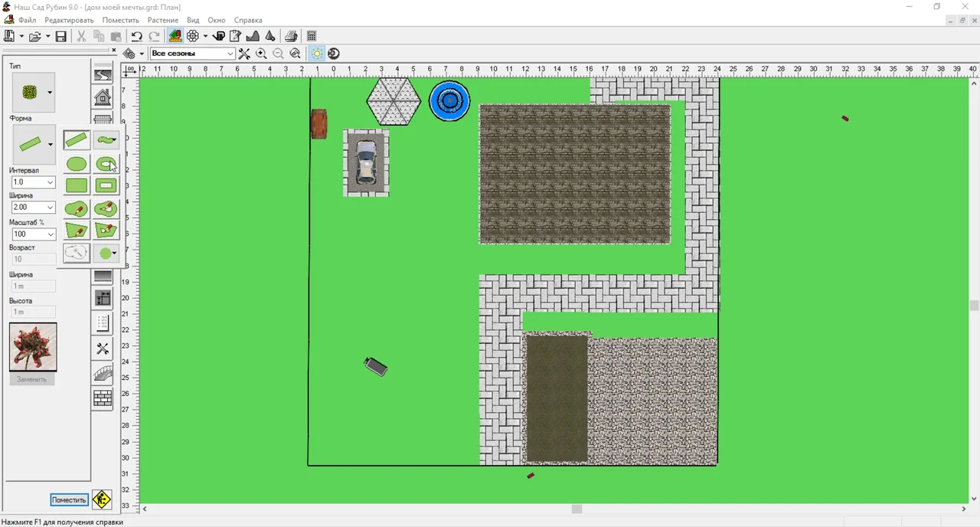Viewport: 980px width, 527px height.
Task: Toggle the day-night shadow button
Action: click(334, 54)
